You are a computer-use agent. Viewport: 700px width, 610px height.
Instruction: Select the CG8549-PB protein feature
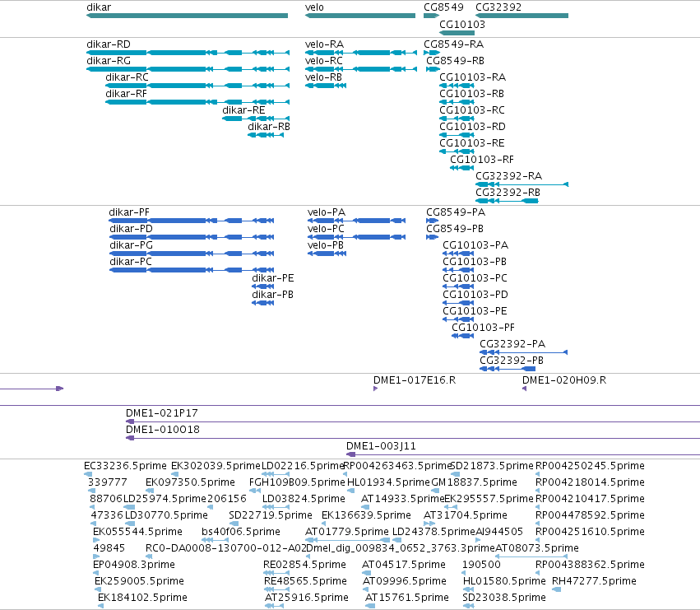click(432, 237)
